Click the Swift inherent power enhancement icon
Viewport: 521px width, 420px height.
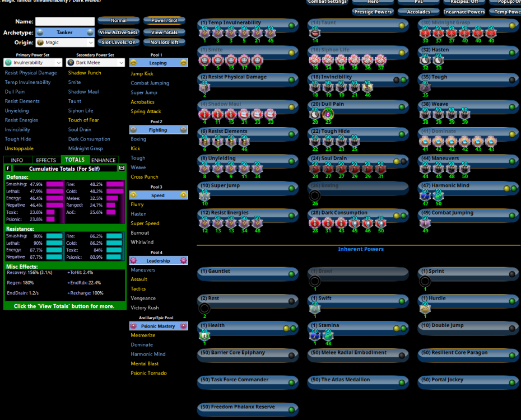pyautogui.click(x=315, y=309)
